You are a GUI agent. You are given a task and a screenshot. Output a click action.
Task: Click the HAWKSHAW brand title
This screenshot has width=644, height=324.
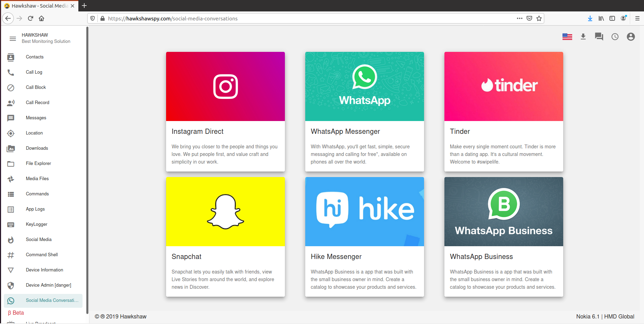(35, 35)
